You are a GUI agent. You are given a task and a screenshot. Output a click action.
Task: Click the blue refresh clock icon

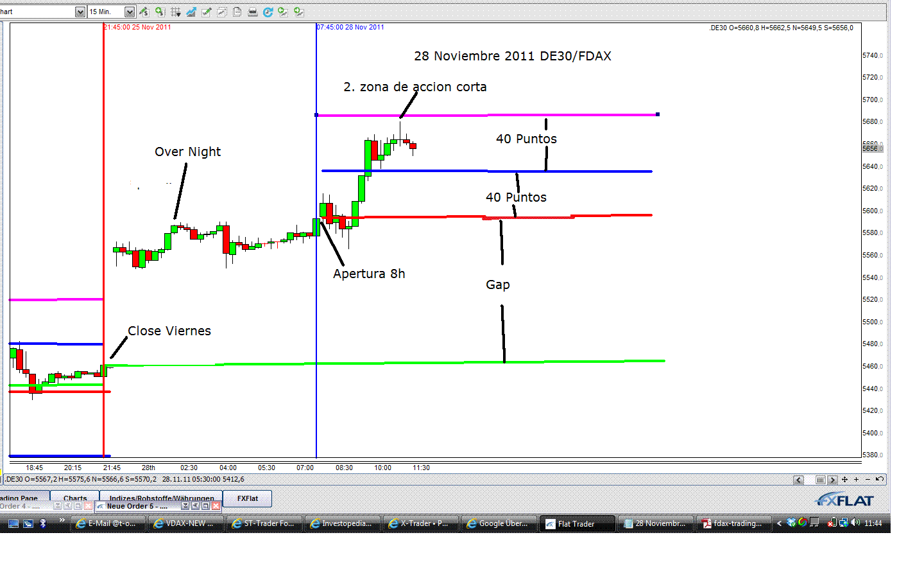coord(268,12)
